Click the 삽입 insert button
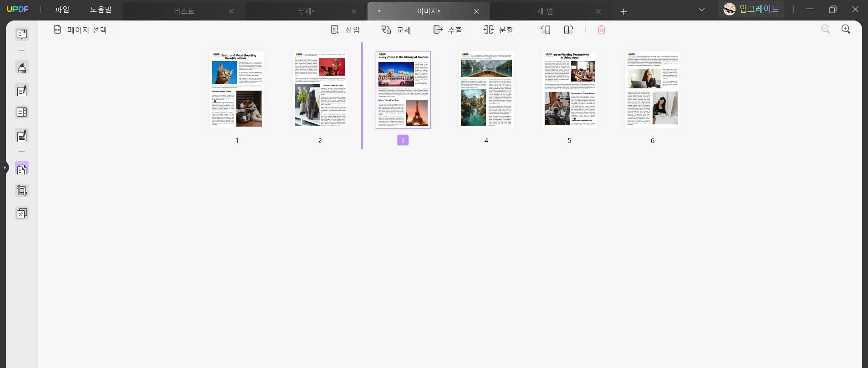Image resolution: width=868 pixels, height=368 pixels. [x=345, y=30]
